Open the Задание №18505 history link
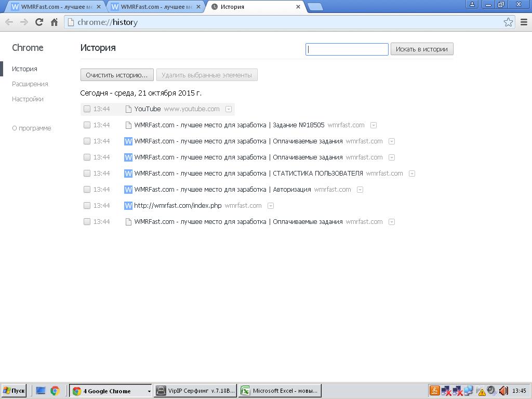 click(229, 125)
